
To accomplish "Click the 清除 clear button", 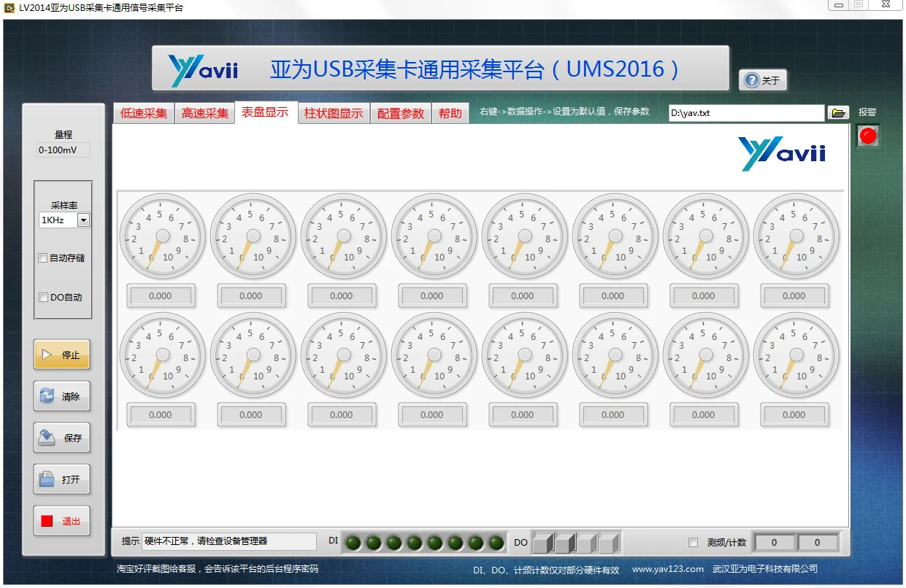I will (x=62, y=397).
